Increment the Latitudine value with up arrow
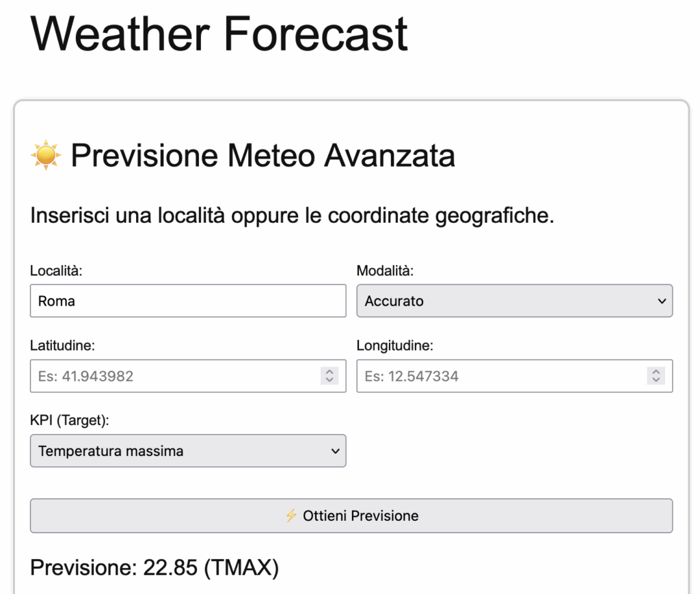Viewport: 700px width, 594px height. (x=329, y=371)
